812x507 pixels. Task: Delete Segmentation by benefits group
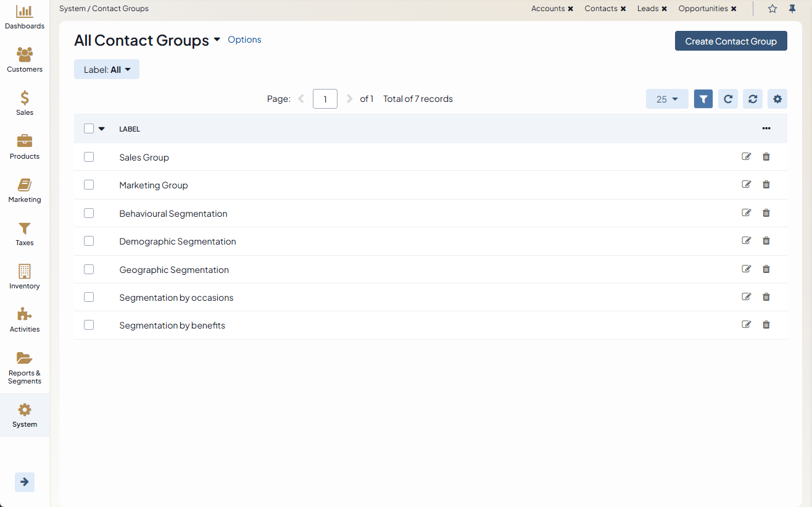point(766,325)
